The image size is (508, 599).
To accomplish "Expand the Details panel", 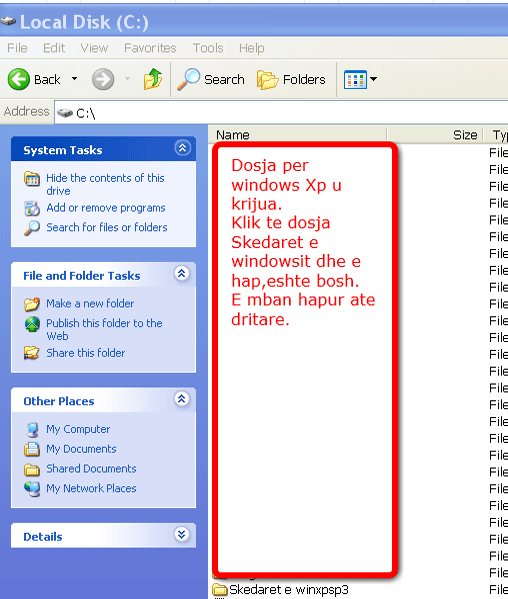I will [x=182, y=534].
